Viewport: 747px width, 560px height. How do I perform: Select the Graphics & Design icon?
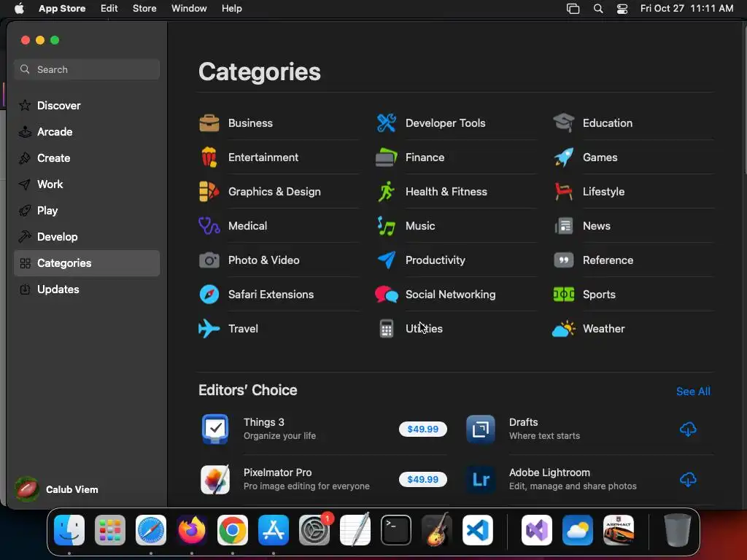pos(209,192)
